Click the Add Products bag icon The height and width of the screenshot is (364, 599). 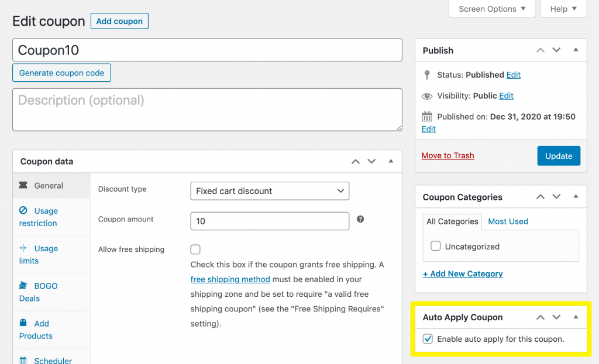click(x=23, y=323)
